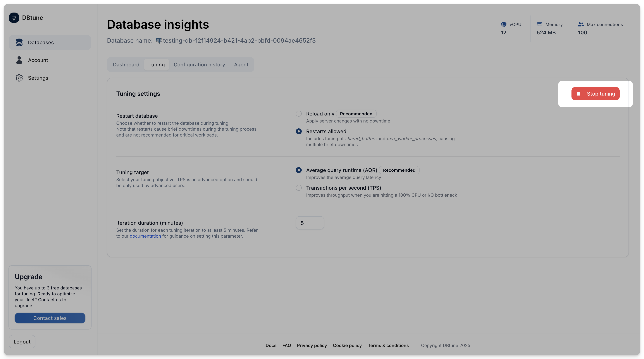
Task: Click the Logout button
Action: tap(22, 342)
